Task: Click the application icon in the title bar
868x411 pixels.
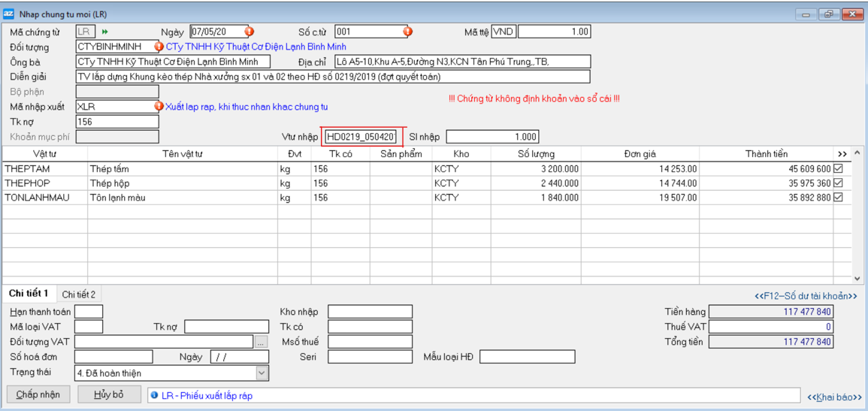Action: pos(9,13)
